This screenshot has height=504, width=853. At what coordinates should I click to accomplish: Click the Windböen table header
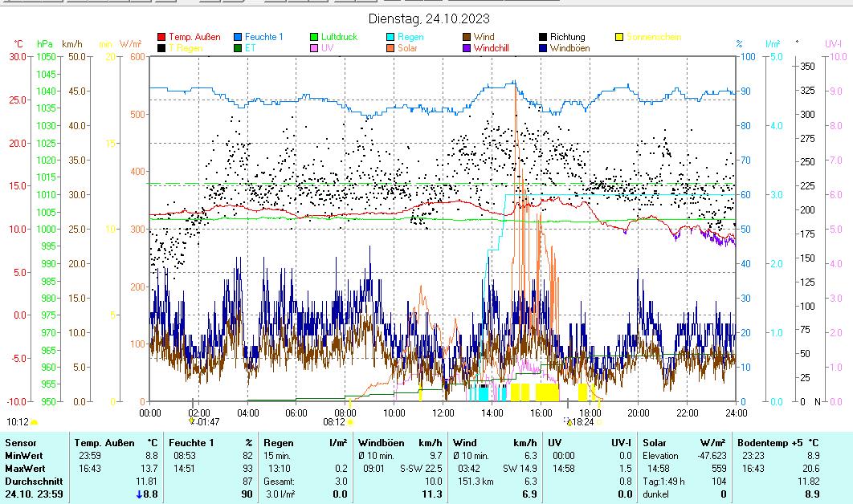click(x=381, y=443)
